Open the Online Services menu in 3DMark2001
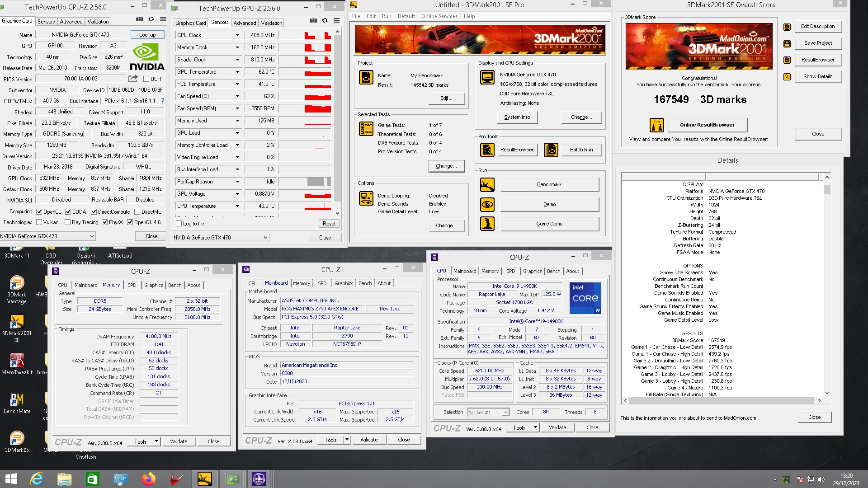868x488 pixels. point(439,16)
